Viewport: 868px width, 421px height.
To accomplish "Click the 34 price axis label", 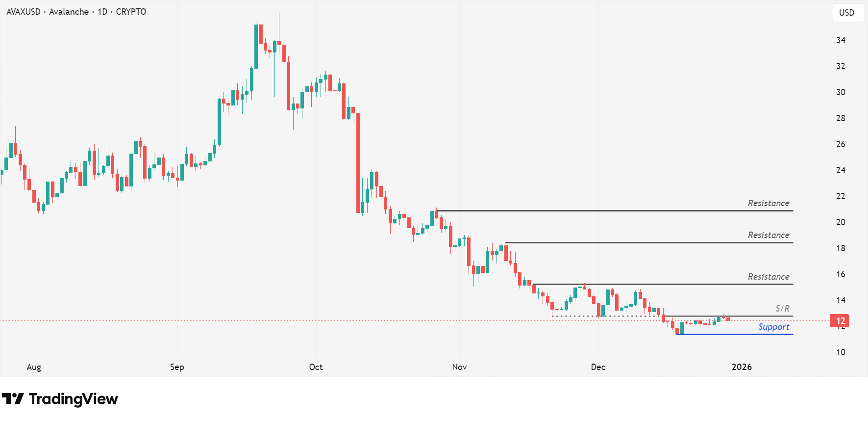I will coord(841,40).
